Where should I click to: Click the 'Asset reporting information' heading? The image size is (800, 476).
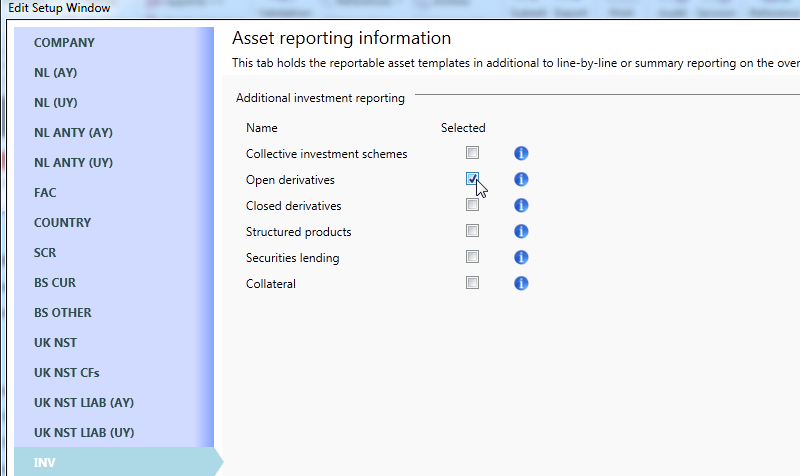tap(341, 38)
